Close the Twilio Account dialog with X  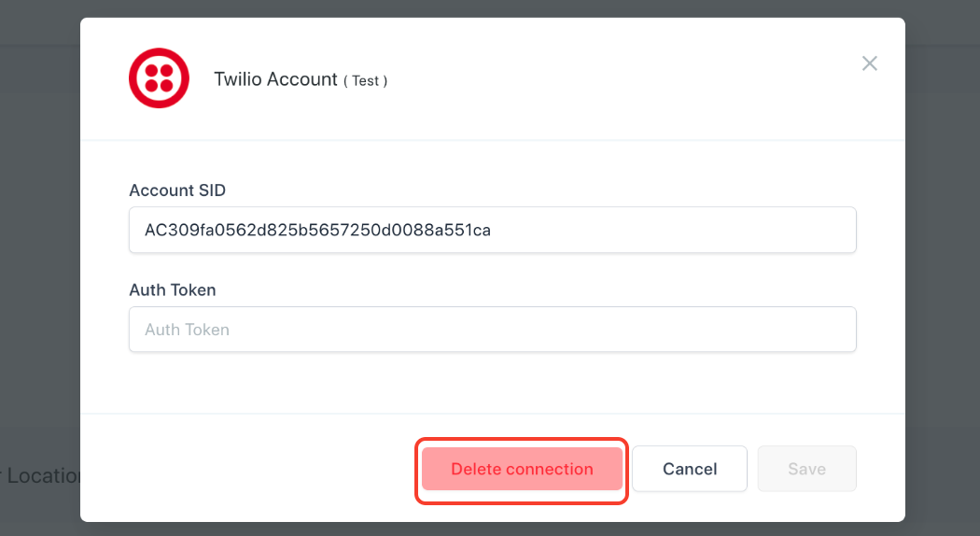[869, 63]
